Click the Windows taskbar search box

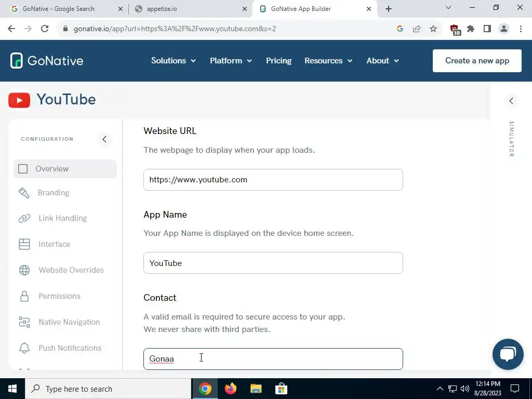(108, 389)
